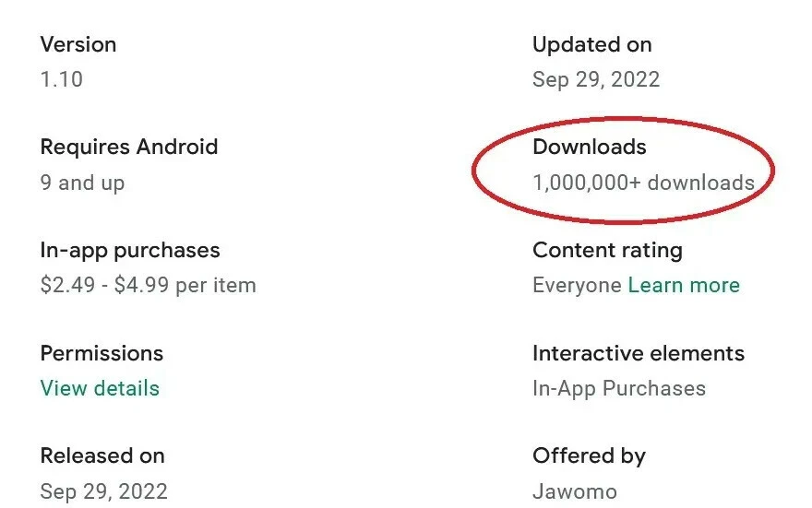The height and width of the screenshot is (508, 812).
Task: Click the Permissions heading
Action: pos(101,353)
